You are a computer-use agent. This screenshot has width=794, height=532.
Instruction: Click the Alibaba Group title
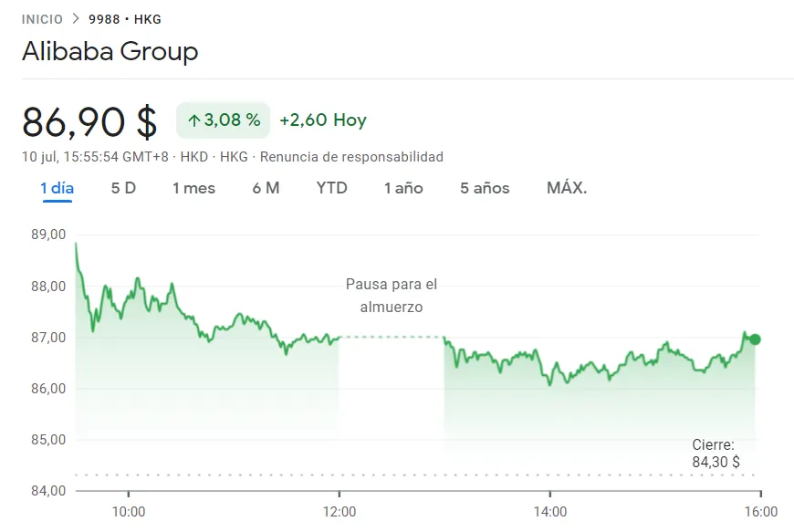[x=110, y=51]
